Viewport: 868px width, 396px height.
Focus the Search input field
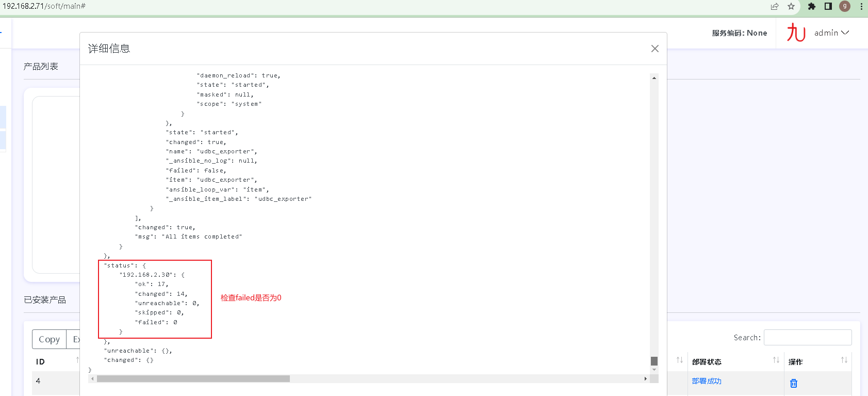click(x=807, y=337)
